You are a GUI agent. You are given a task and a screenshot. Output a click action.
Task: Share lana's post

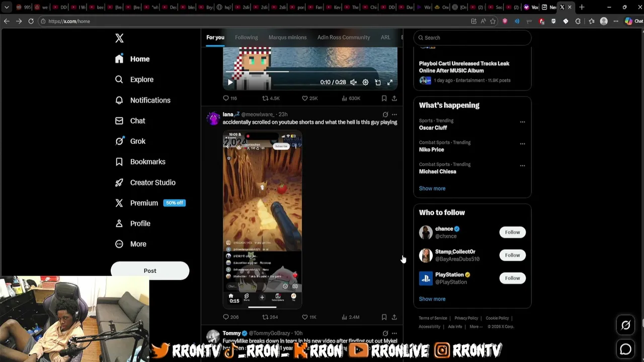tap(394, 317)
